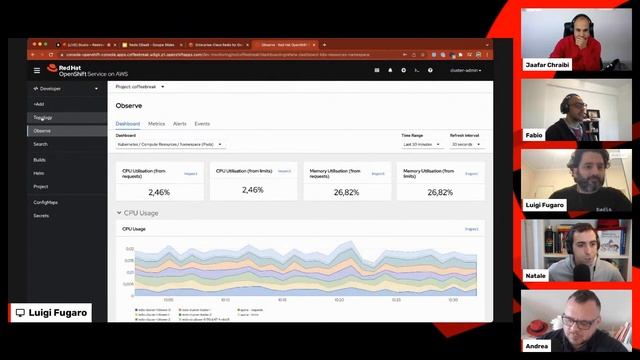Select Luigi Fugaro video tile
This screenshot has width=640, height=360.
pyautogui.click(x=576, y=180)
